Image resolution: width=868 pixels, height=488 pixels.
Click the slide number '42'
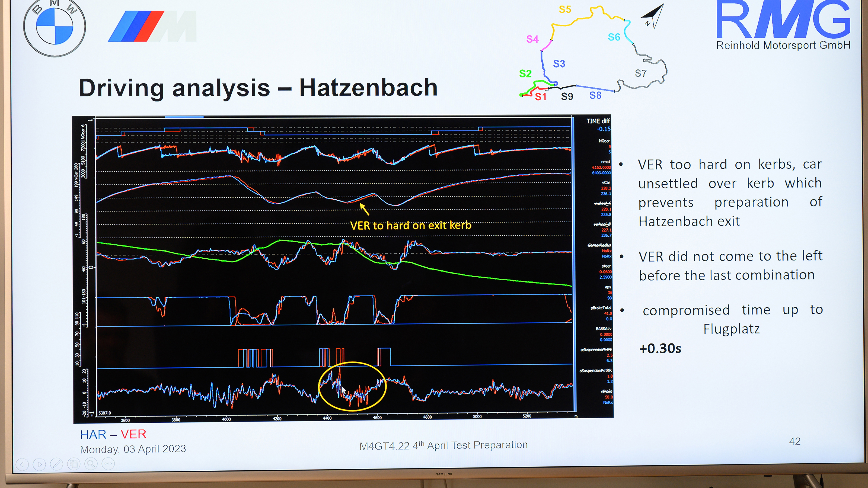coord(794,441)
